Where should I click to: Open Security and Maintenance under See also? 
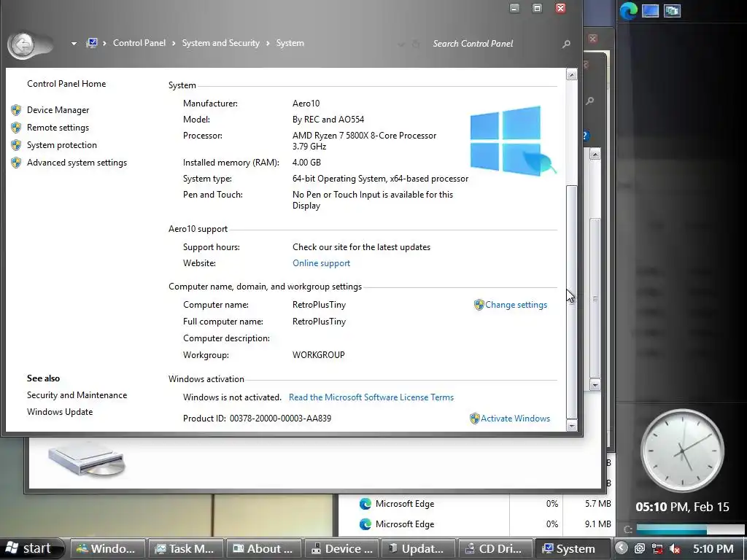click(77, 395)
